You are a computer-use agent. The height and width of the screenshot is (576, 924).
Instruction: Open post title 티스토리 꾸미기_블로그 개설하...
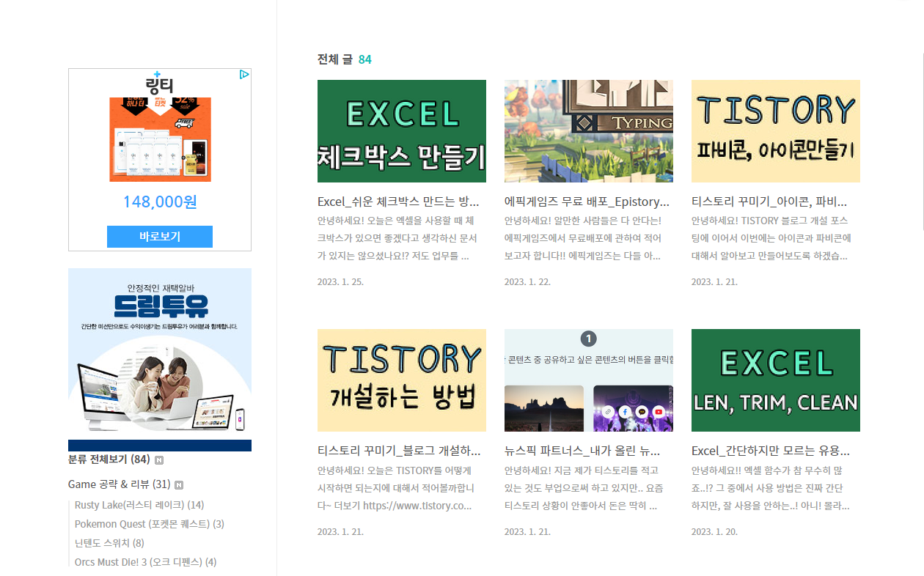tap(399, 451)
